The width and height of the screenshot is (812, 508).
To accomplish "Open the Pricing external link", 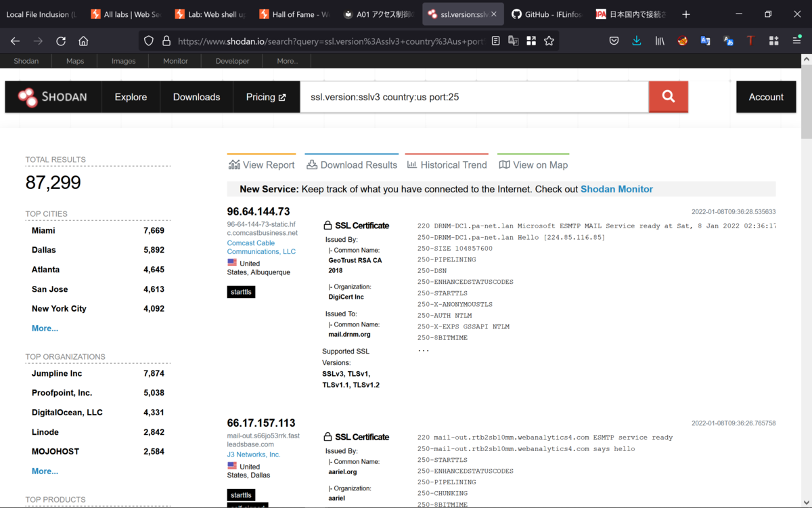I will pos(266,97).
